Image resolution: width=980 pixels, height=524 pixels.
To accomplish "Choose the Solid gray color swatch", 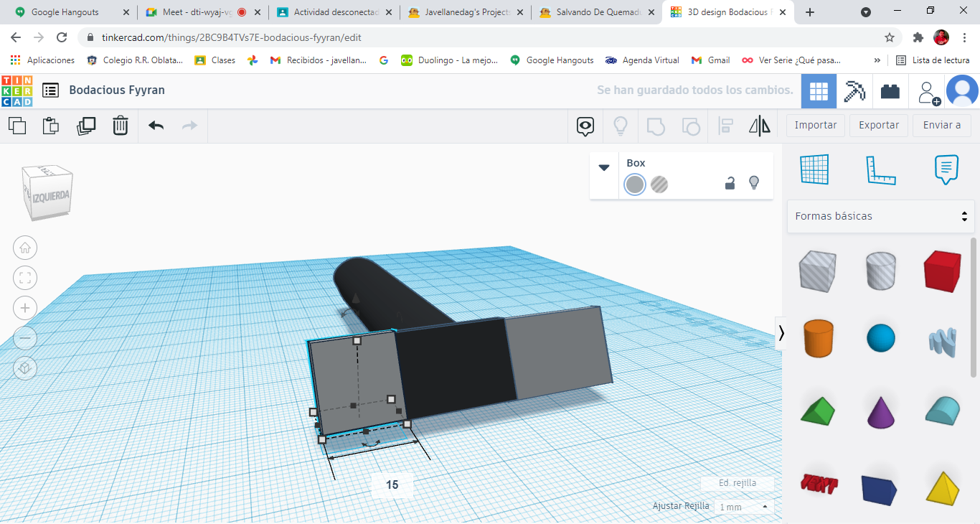I will [x=635, y=184].
